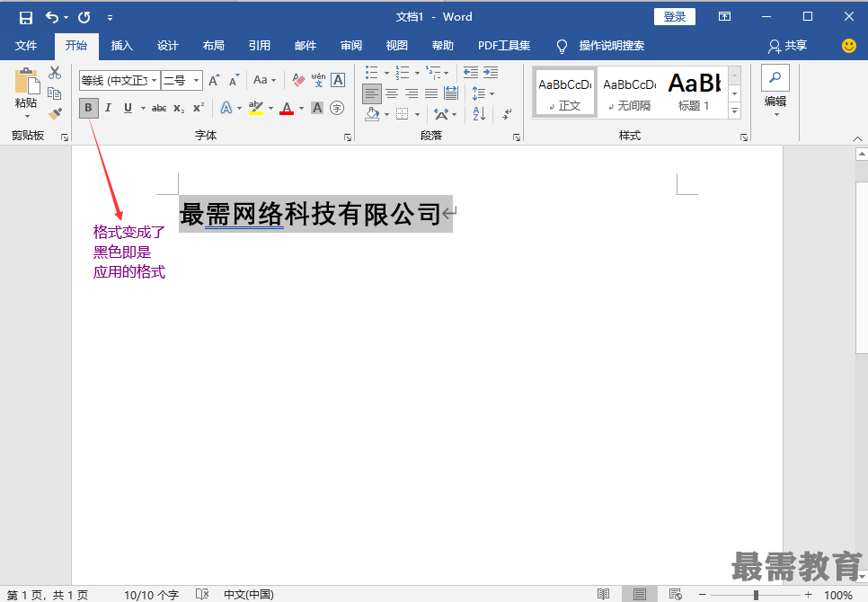The width and height of the screenshot is (868, 602).
Task: Activate the Format Painter brush
Action: [x=55, y=113]
